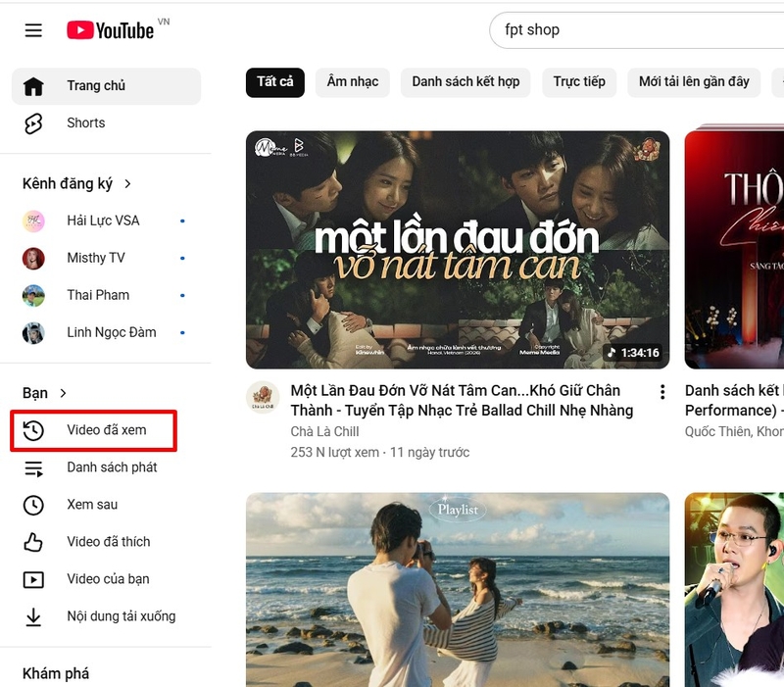Open Shorts label in the sidebar
The height and width of the screenshot is (687, 784).
tap(86, 123)
